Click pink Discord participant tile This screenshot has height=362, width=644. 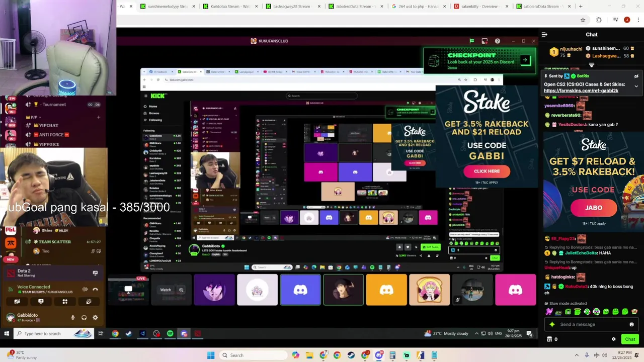515,290
